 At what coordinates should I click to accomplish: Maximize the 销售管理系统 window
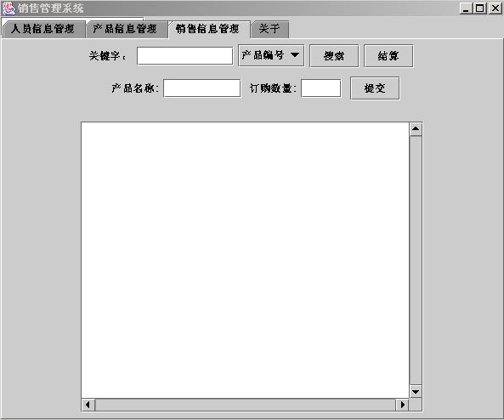point(480,8)
